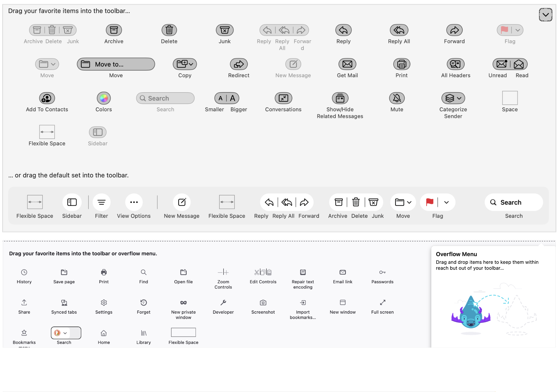Click the Redirect mail icon
558x392 pixels.
point(238,64)
